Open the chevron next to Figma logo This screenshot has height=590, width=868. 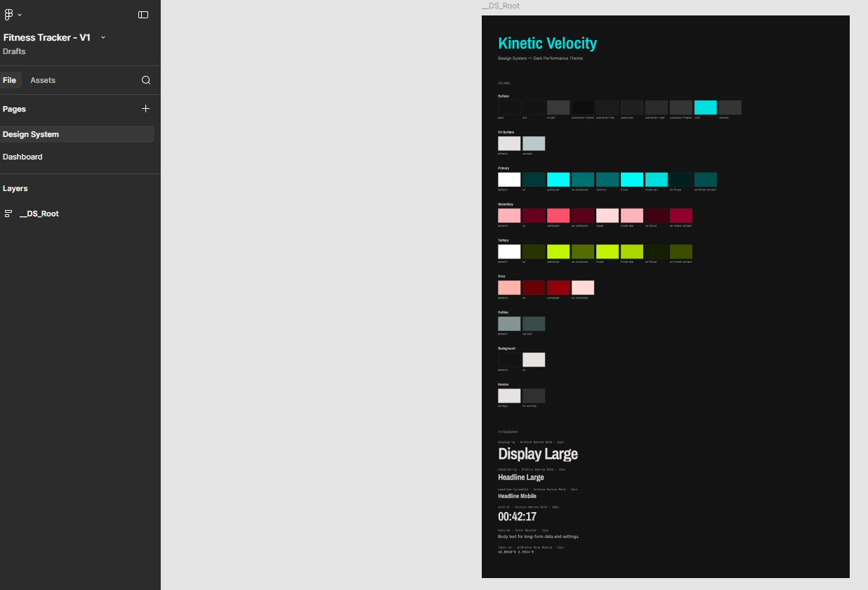click(20, 15)
